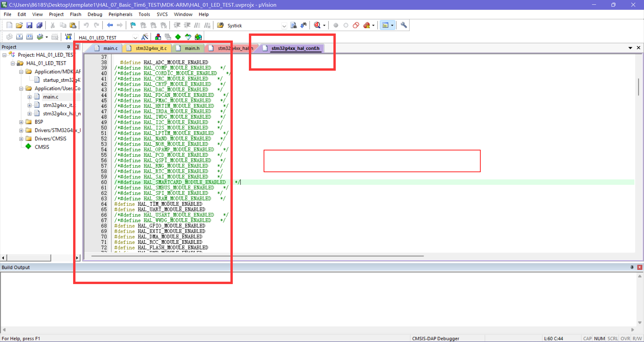
Task: Click the editor vertical scrollbar thumb
Action: coord(638,87)
